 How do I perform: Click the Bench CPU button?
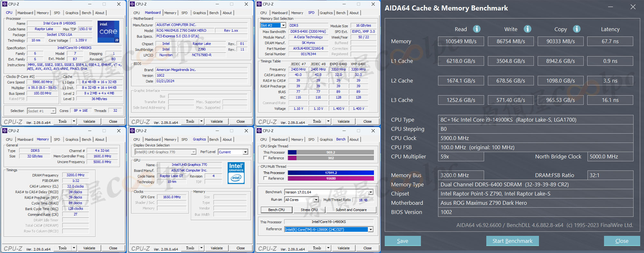click(x=277, y=210)
